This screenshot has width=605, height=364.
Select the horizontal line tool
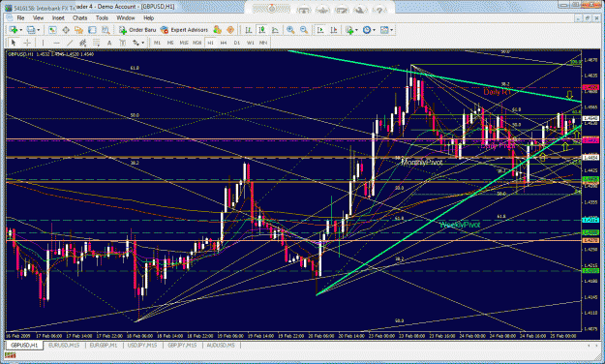[56, 43]
